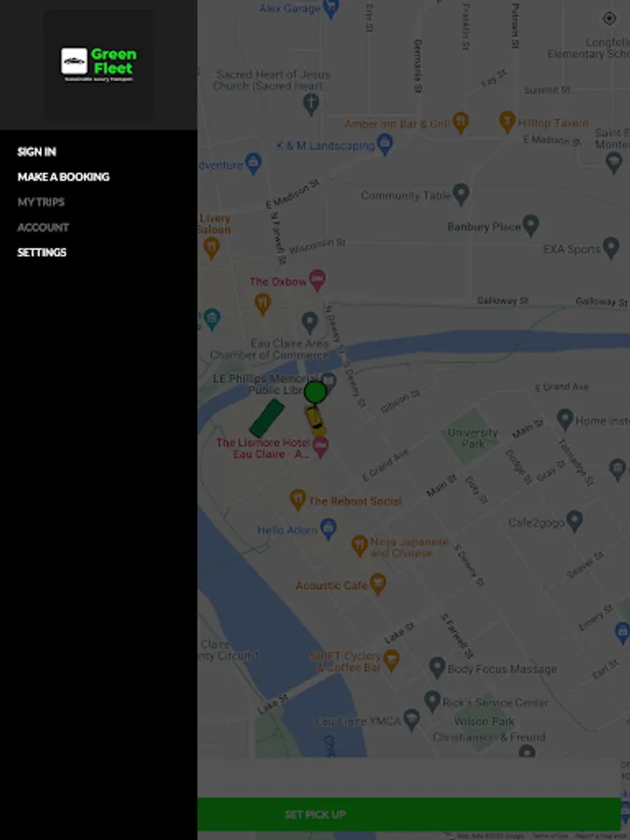
Task: Tap the Set Pick Up button
Action: click(x=410, y=814)
